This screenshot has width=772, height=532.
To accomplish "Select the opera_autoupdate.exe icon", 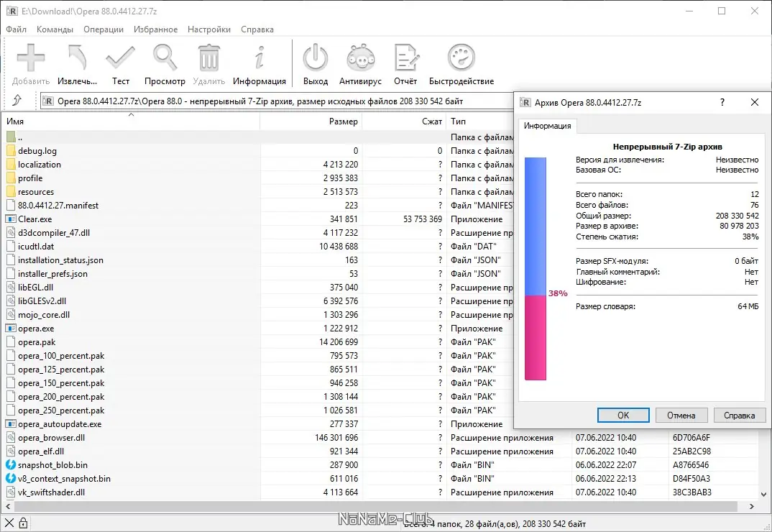I will pos(11,423).
